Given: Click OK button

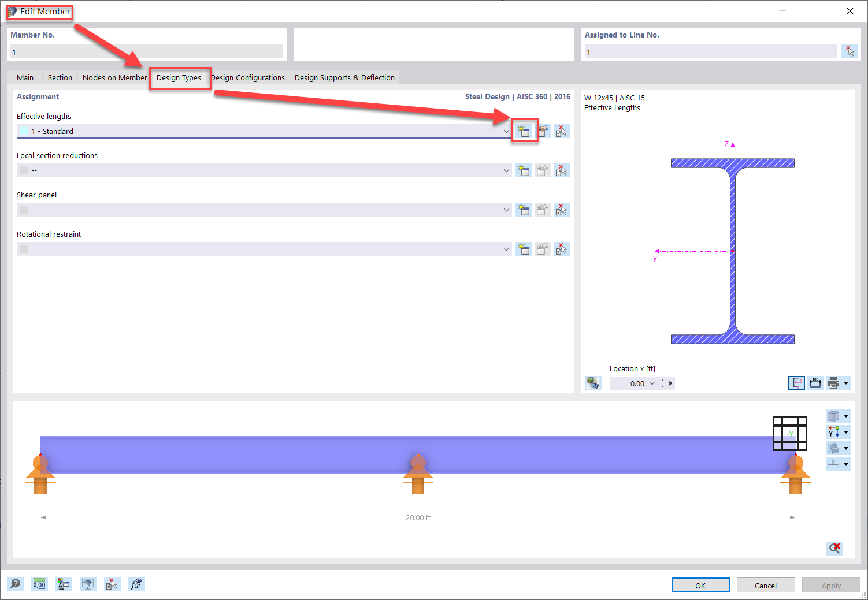Looking at the screenshot, I should point(700,585).
